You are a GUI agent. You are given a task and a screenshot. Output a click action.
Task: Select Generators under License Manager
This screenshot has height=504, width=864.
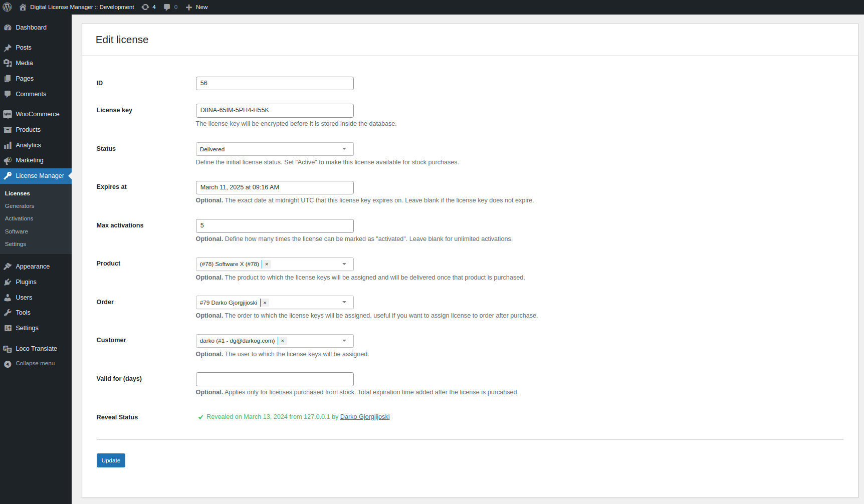[19, 206]
